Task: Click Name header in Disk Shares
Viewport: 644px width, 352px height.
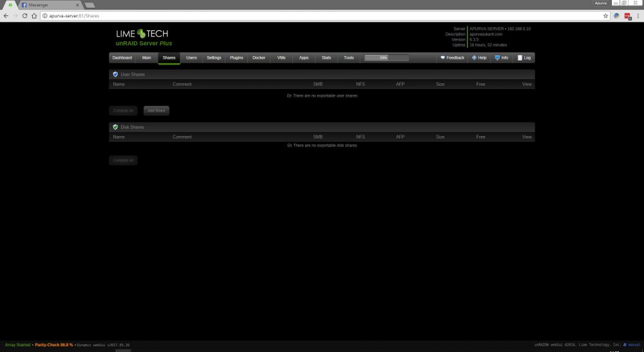Action: (118, 137)
